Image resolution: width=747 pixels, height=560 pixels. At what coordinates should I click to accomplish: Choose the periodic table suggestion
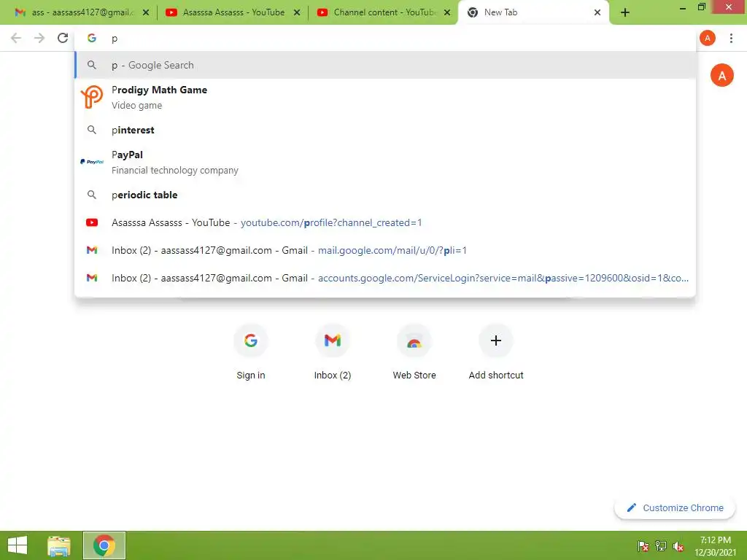pyautogui.click(x=385, y=195)
